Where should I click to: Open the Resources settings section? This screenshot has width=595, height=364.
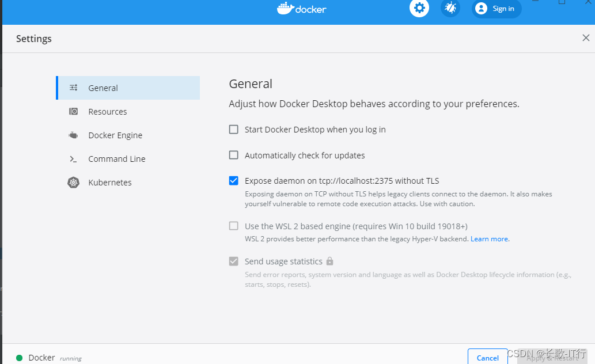click(x=128, y=111)
